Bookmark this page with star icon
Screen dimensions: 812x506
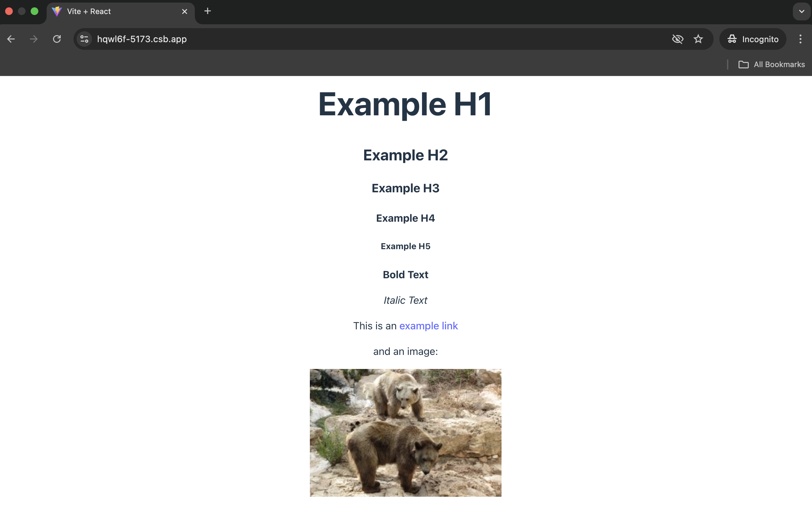(x=698, y=39)
